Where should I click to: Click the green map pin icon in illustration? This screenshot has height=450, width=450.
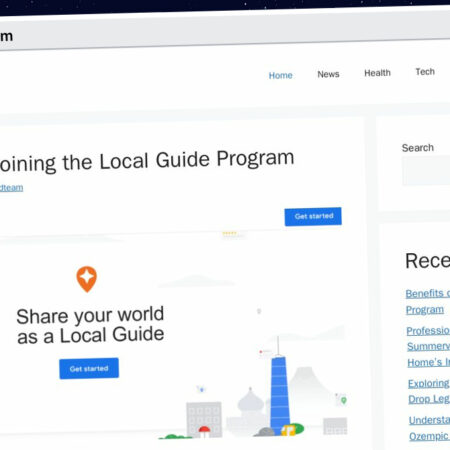point(343,400)
